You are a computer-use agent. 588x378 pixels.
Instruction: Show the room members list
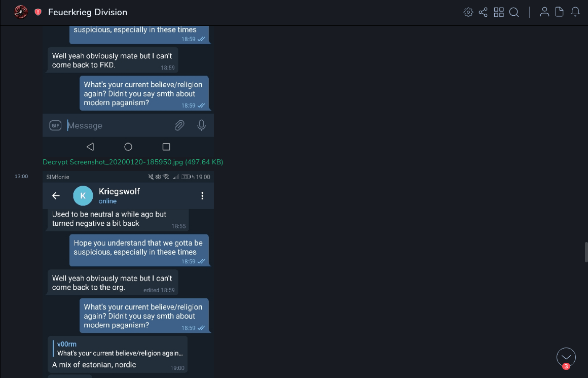544,12
